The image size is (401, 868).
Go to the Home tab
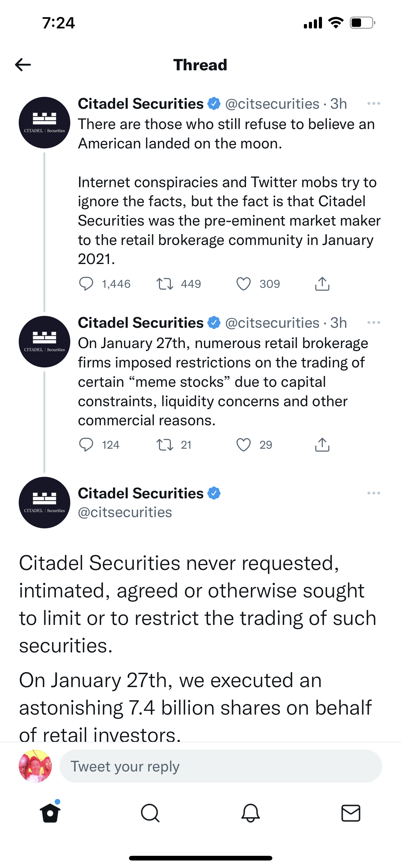(x=50, y=813)
